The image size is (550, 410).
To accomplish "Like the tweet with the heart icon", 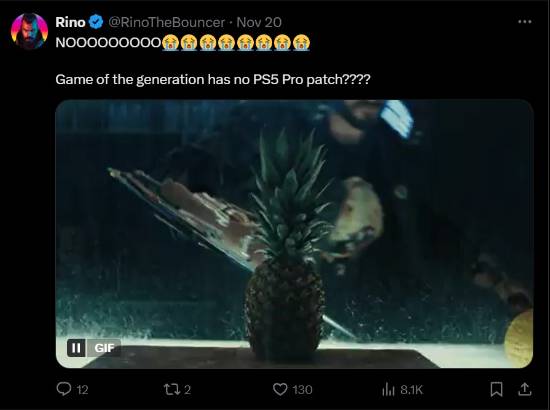I will 280,389.
